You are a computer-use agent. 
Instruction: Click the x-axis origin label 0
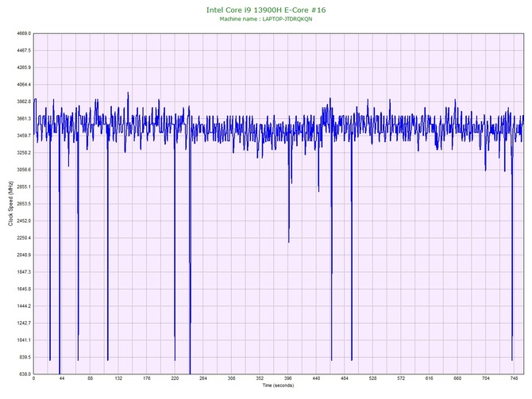(x=33, y=378)
